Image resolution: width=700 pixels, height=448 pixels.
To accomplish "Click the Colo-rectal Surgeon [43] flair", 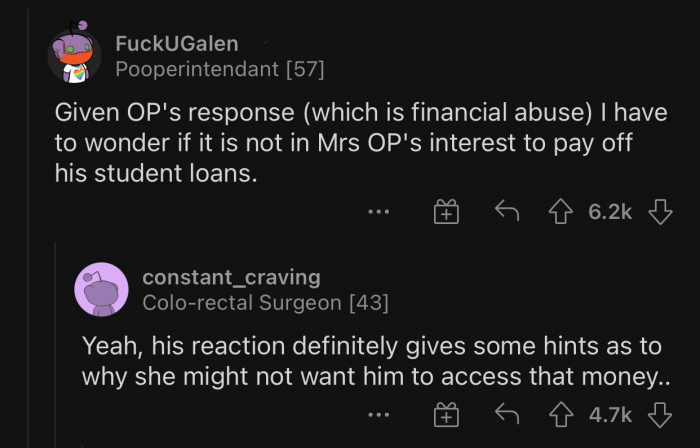I will click(265, 301).
